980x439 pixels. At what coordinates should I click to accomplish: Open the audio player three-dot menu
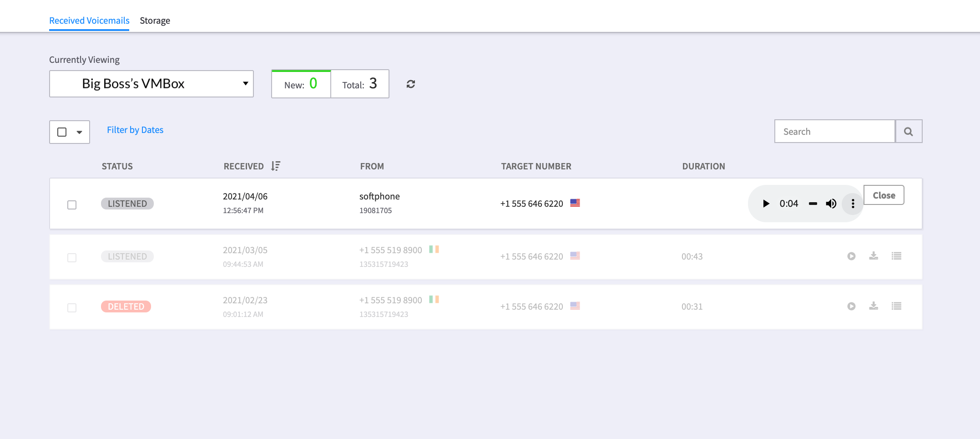coord(853,204)
